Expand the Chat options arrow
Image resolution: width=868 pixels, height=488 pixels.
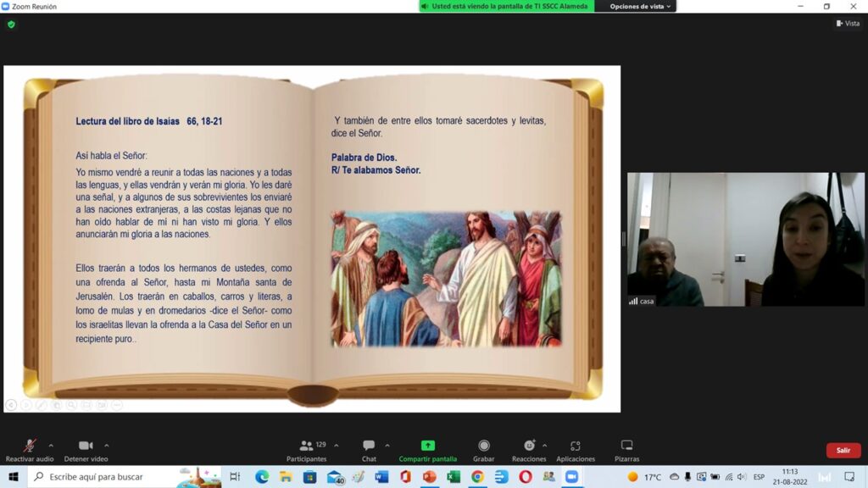coord(387,446)
